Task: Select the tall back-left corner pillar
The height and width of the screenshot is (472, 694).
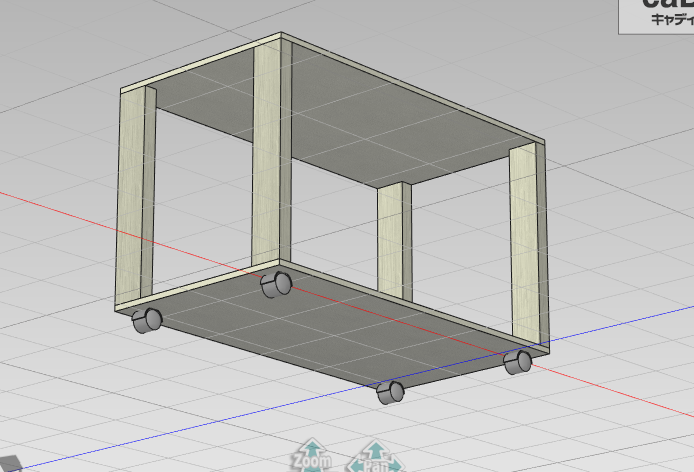Action: point(270,153)
